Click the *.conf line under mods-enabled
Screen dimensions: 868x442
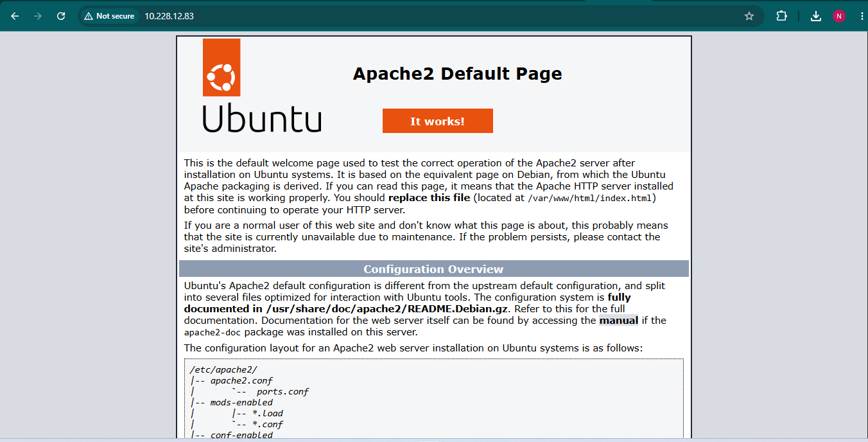click(268, 424)
